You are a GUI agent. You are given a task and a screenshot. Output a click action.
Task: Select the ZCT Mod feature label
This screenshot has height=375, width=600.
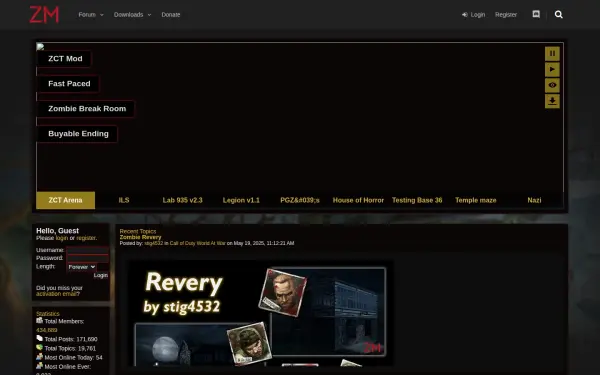[x=65, y=59]
